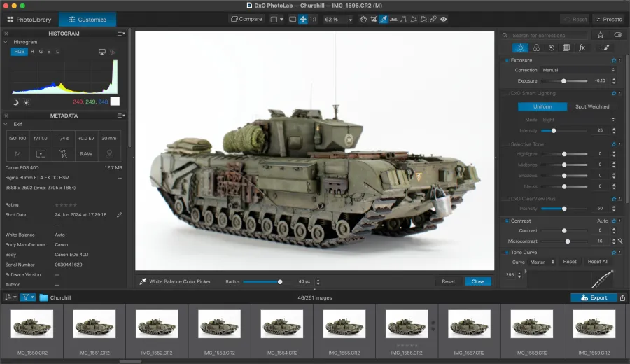Screen dimensions: 630x364
Task: Open the Repair bandage tool
Action: [x=433, y=20]
